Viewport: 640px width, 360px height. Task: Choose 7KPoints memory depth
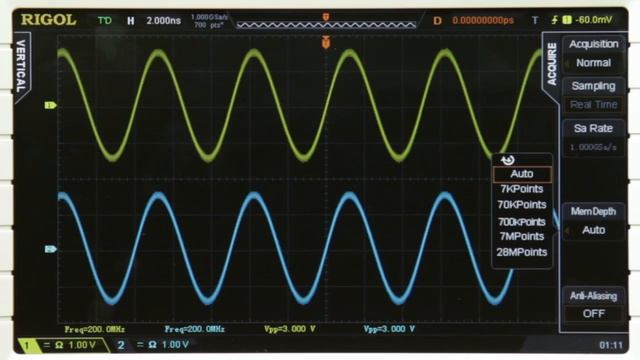click(522, 189)
